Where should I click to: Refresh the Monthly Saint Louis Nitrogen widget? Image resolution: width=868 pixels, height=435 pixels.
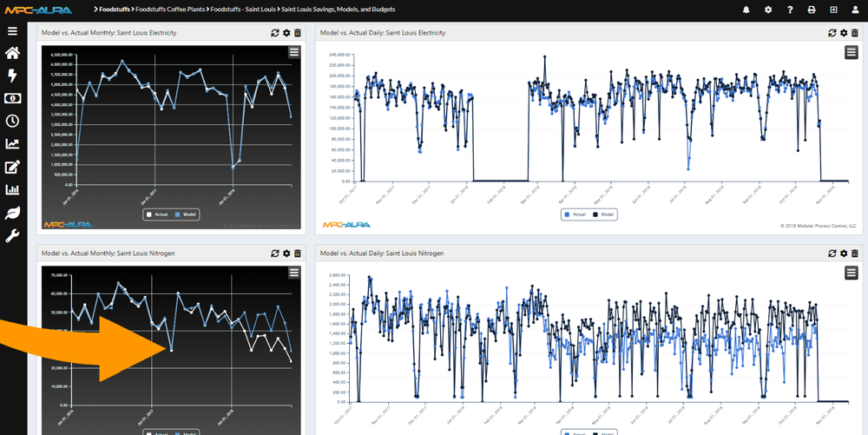[x=274, y=253]
